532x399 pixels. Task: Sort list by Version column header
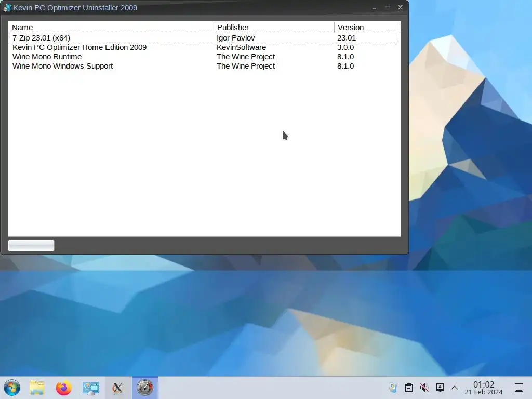(x=365, y=28)
